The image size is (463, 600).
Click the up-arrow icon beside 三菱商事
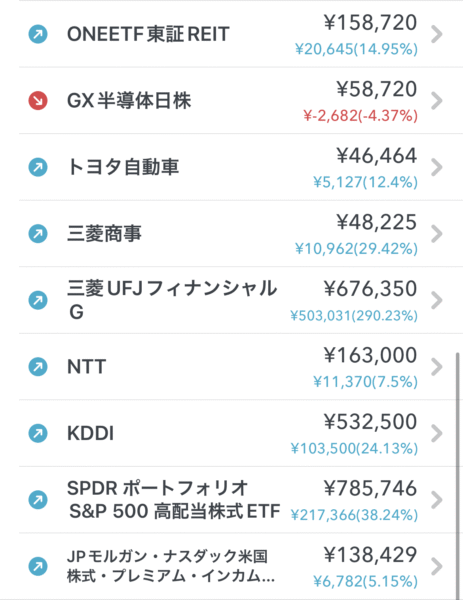point(38,234)
